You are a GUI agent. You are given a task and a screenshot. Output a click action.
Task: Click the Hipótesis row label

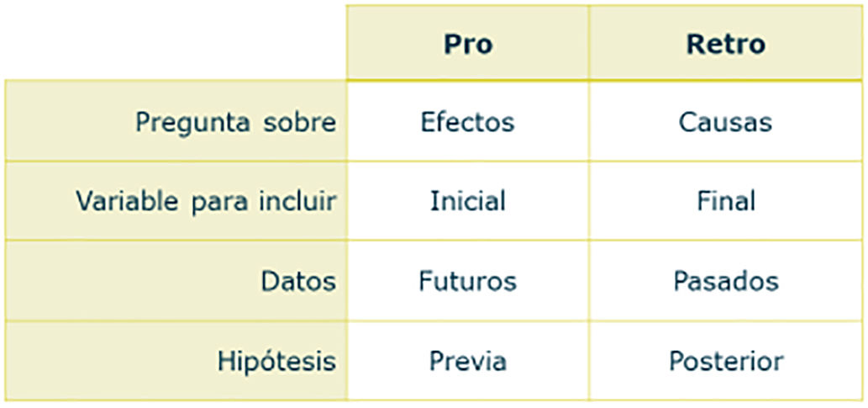click(x=276, y=362)
